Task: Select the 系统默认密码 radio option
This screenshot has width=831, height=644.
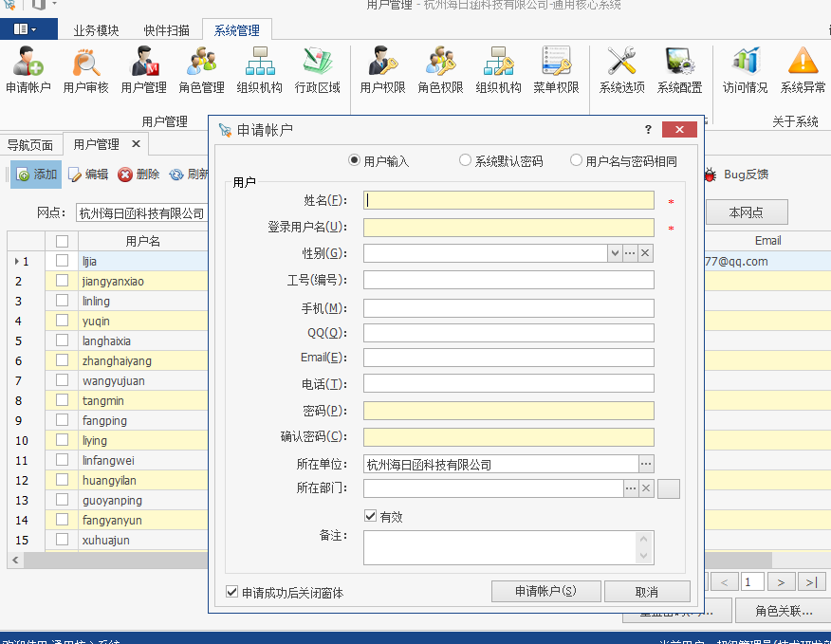Action: [x=466, y=161]
